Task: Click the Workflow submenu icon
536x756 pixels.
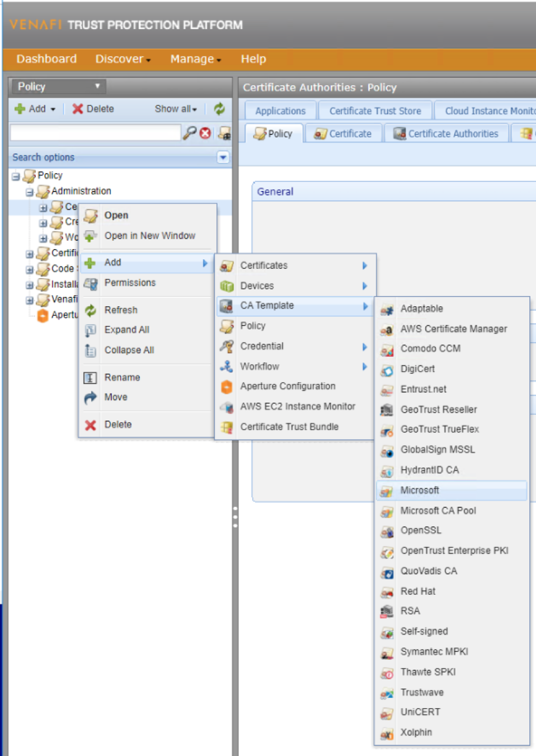Action: 227,367
